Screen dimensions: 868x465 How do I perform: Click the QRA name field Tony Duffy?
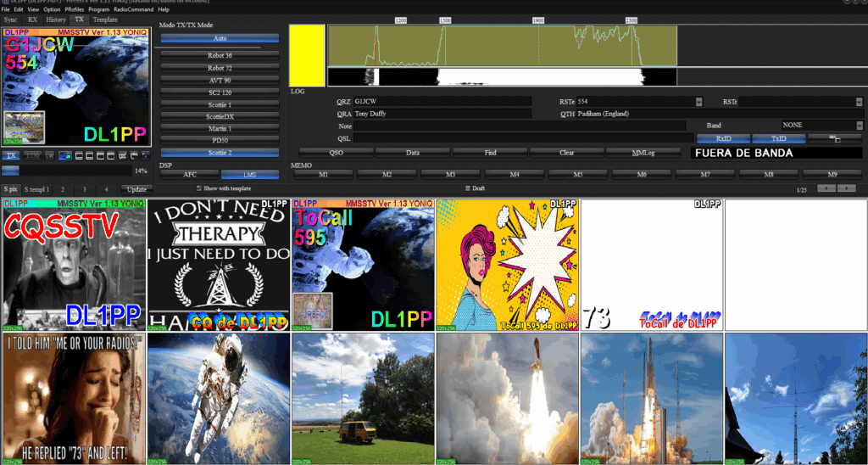[442, 114]
